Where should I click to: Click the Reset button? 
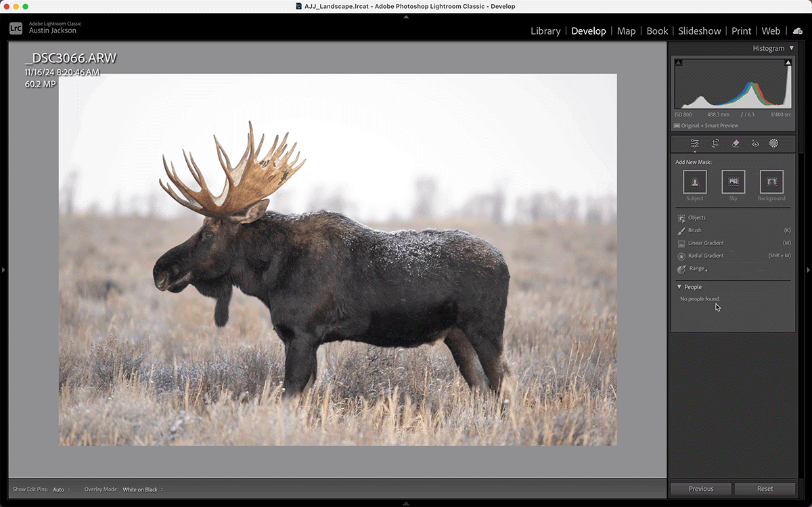[765, 489]
